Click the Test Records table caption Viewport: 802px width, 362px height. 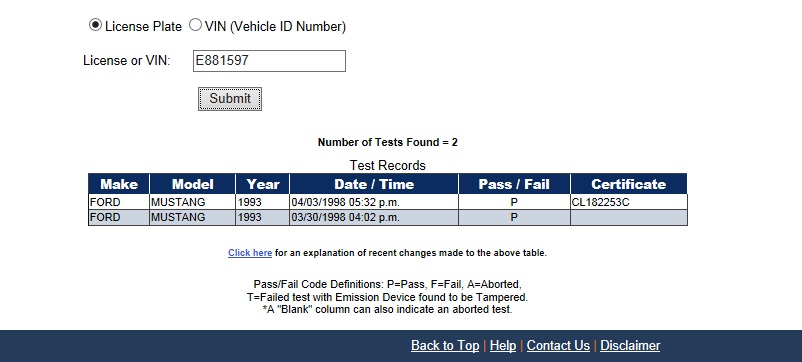(388, 166)
